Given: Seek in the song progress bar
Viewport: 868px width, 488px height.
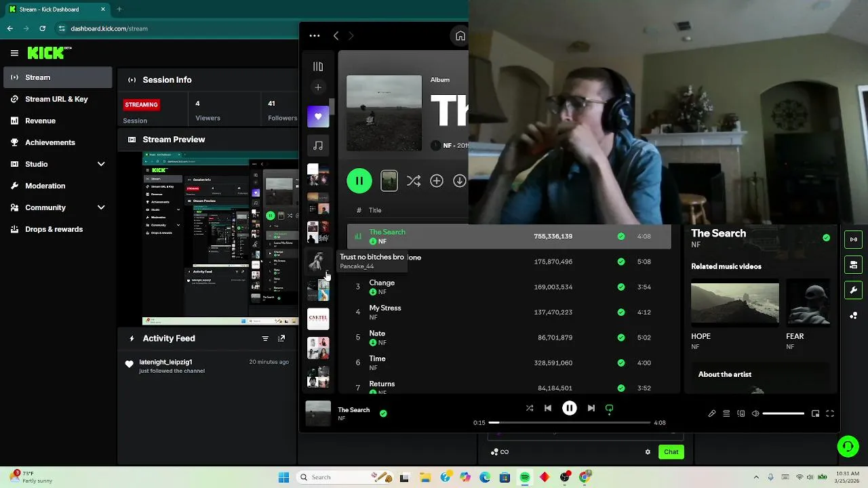Looking at the screenshot, I should 570,422.
